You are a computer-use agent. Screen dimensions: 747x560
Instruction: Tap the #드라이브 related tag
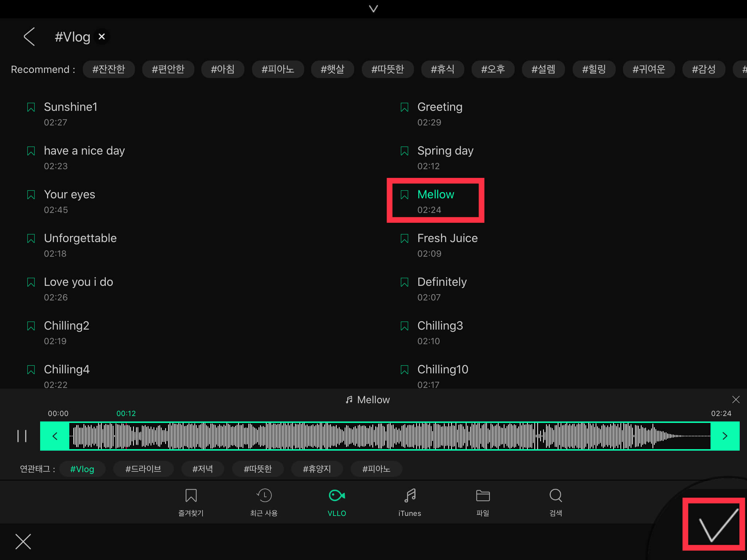(x=143, y=469)
